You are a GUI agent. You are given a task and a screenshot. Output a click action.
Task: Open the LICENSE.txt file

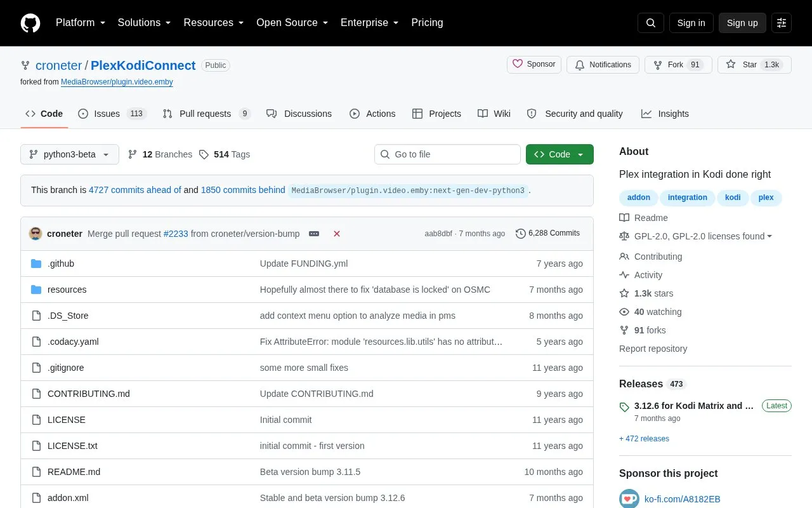click(72, 446)
